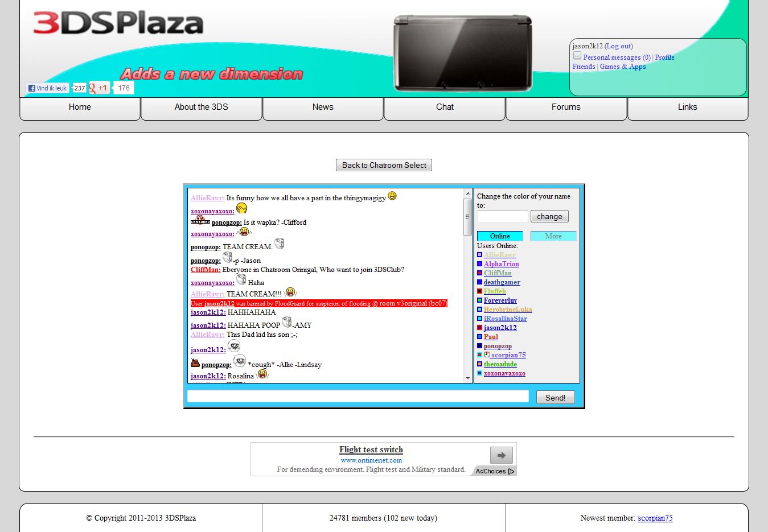Click Foreverluv in the Users Online list
Image resolution: width=768 pixels, height=532 pixels.
(500, 300)
